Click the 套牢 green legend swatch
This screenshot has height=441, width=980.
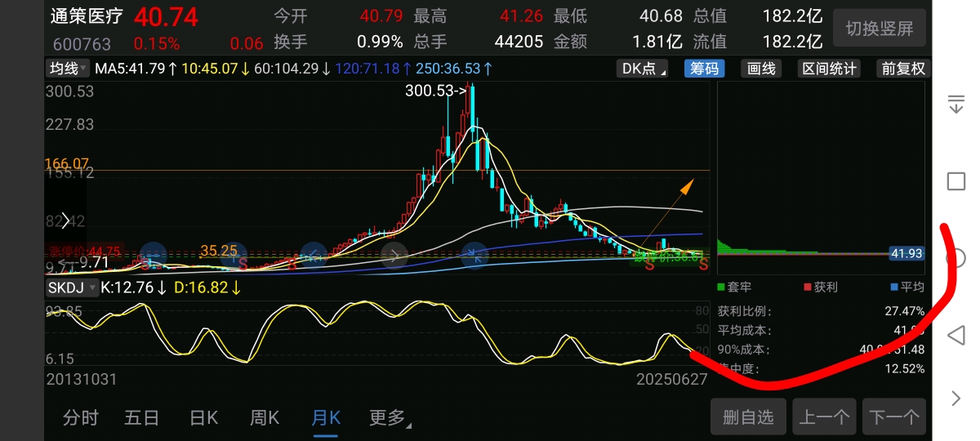[721, 287]
